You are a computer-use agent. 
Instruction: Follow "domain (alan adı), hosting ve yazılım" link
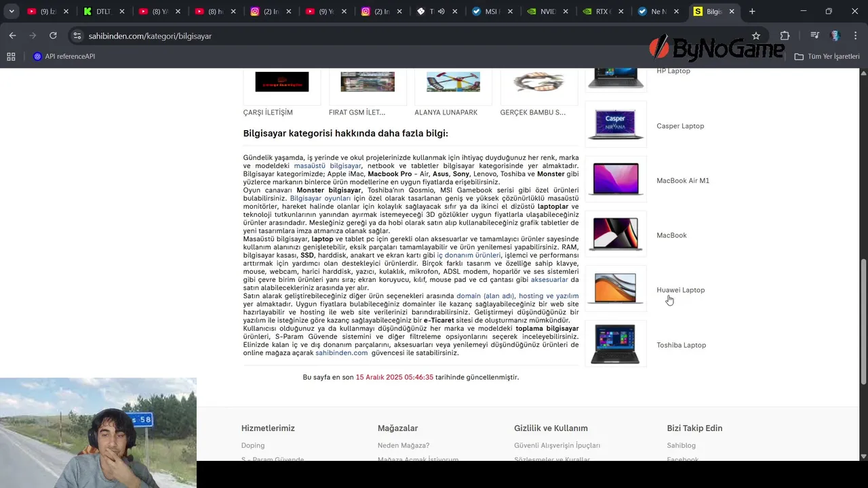click(x=517, y=296)
